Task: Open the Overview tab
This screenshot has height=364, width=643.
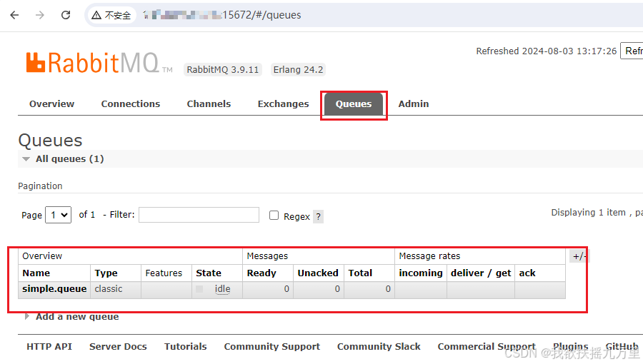Action: pos(51,104)
